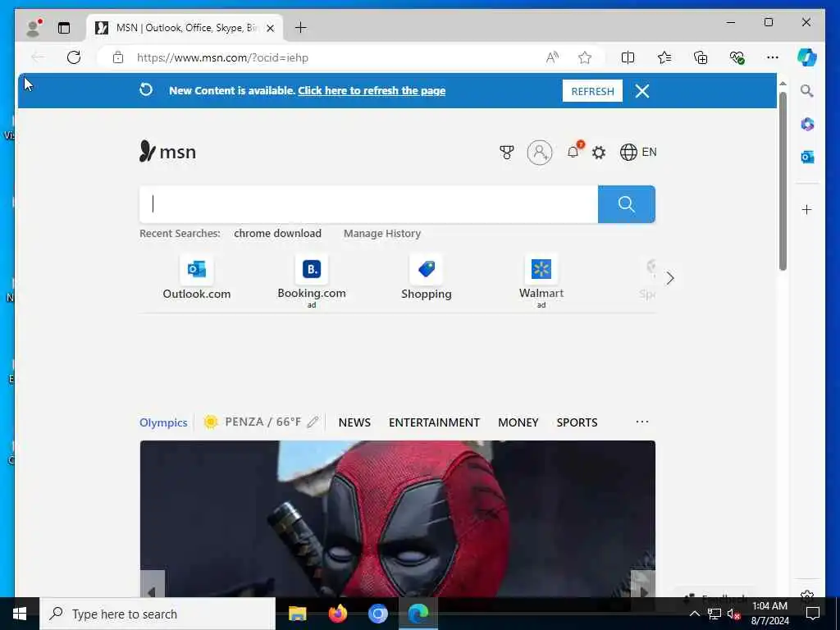Open the Favorites list

[x=664, y=57]
